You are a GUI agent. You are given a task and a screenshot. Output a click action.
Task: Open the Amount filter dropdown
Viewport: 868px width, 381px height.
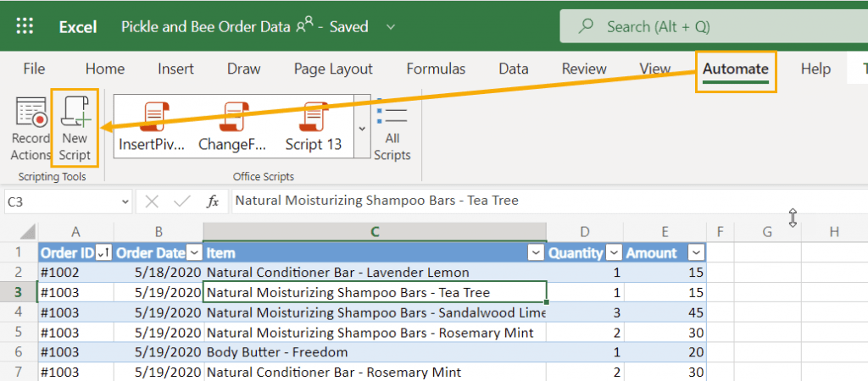pyautogui.click(x=697, y=252)
